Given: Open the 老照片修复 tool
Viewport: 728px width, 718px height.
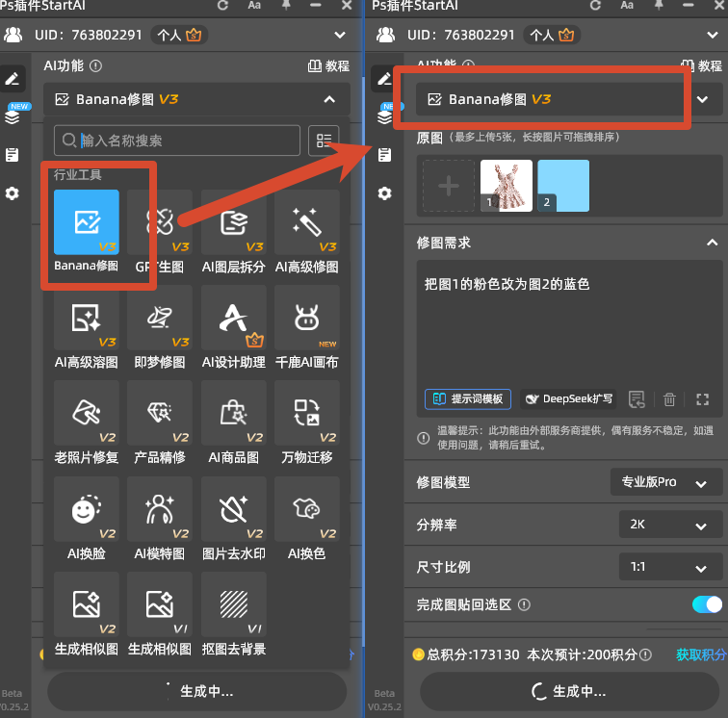Looking at the screenshot, I should coord(87,413).
